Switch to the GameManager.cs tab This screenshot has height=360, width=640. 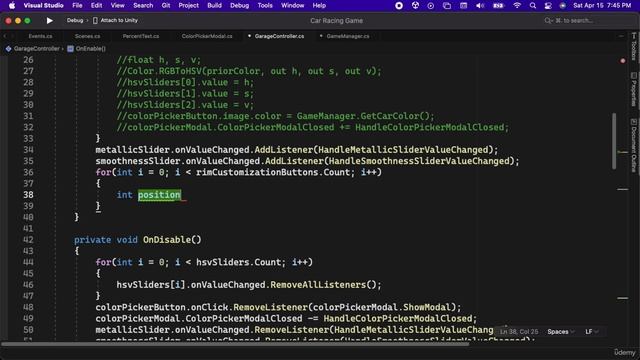[348, 36]
